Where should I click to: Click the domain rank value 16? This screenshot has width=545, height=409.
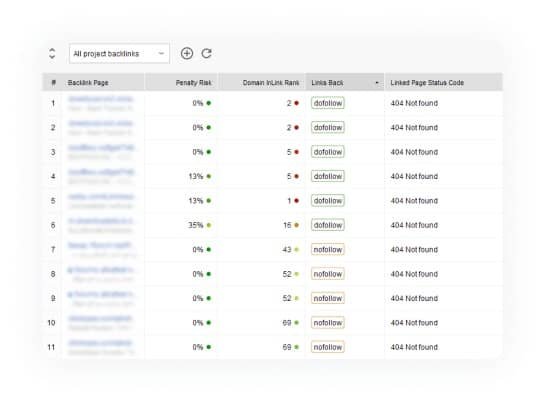[287, 225]
